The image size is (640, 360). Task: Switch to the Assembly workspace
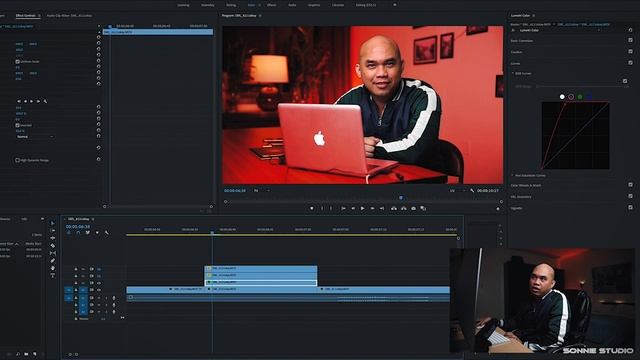[x=208, y=5]
